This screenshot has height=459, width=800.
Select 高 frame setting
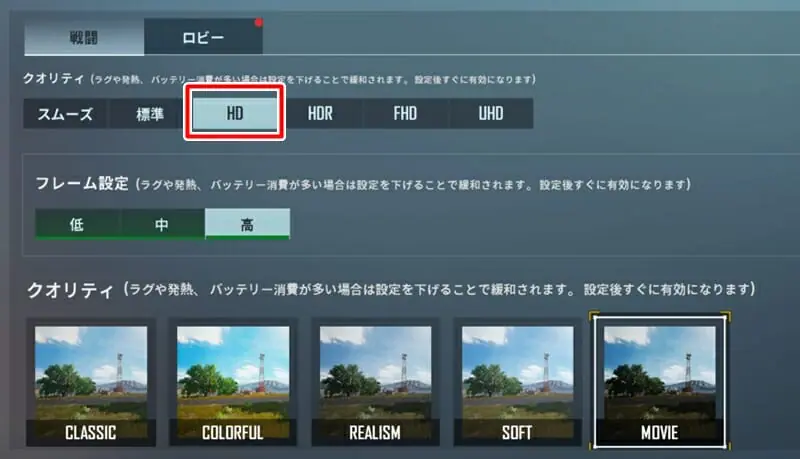point(247,224)
